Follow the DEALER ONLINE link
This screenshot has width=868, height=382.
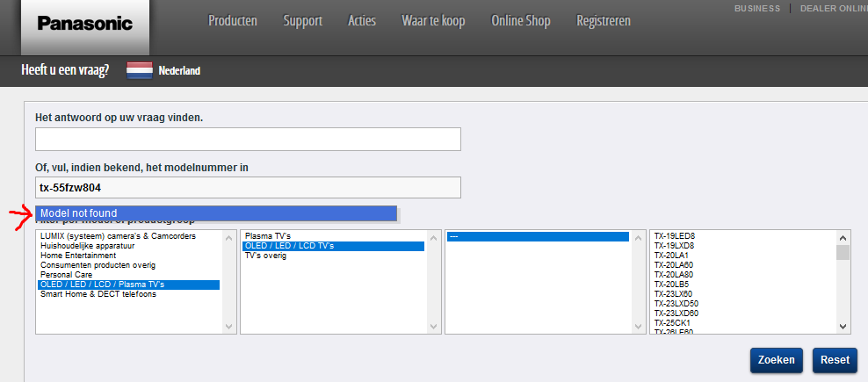click(834, 8)
